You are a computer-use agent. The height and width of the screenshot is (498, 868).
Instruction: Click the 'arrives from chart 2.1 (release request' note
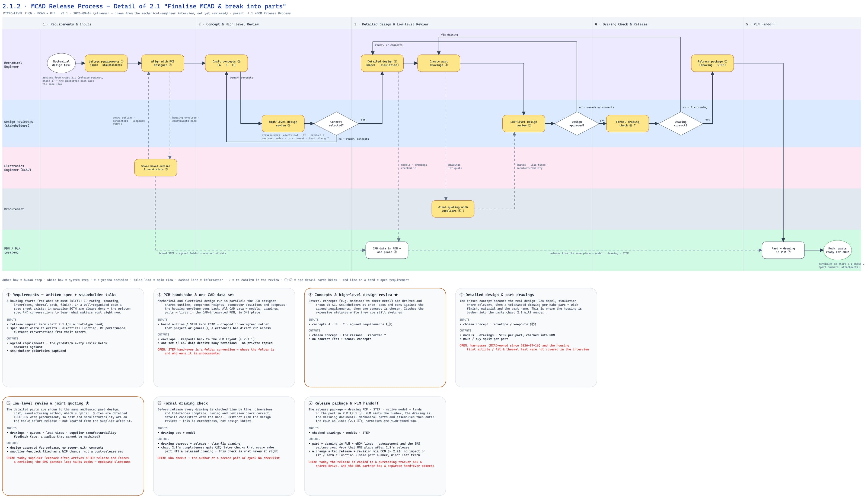click(x=72, y=81)
